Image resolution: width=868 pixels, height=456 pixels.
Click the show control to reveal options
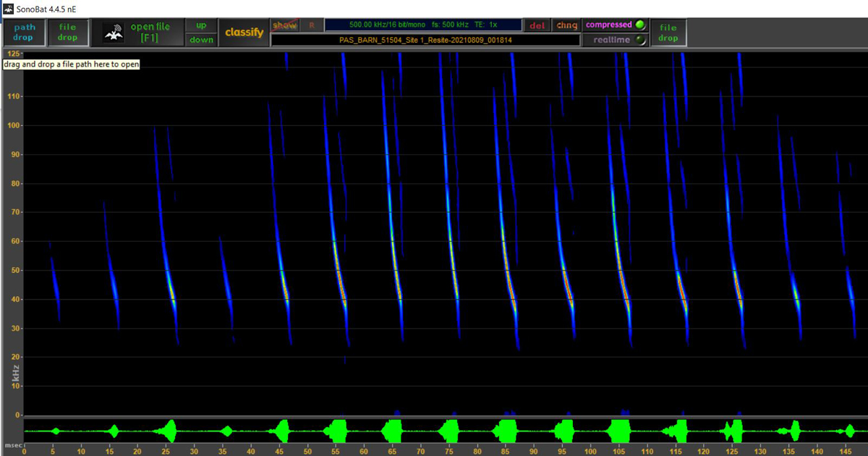click(284, 24)
